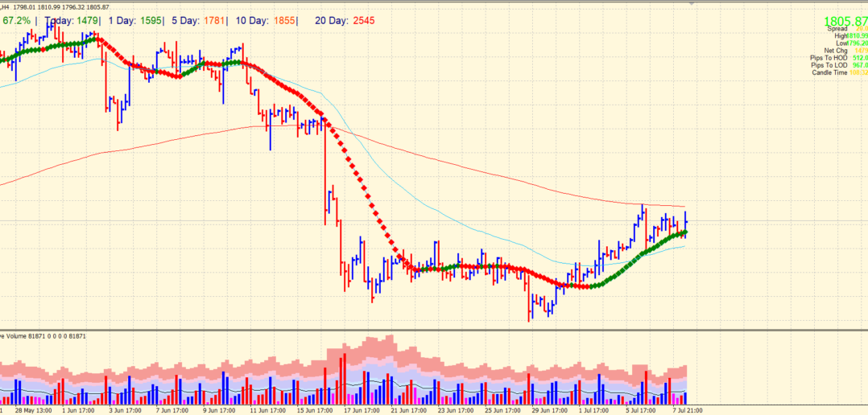Viewport: 868px width, 415px height.
Task: Click the H4 OHLC price header text
Action: click(54, 7)
